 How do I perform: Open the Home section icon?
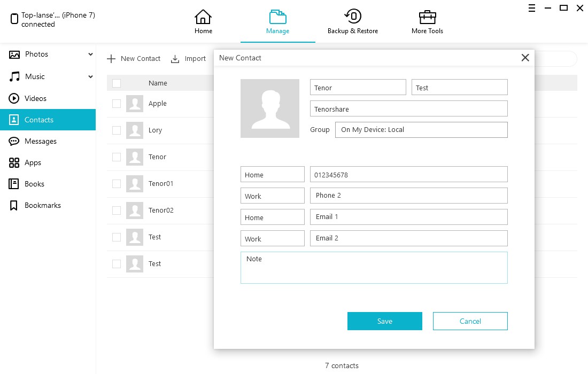tap(203, 17)
